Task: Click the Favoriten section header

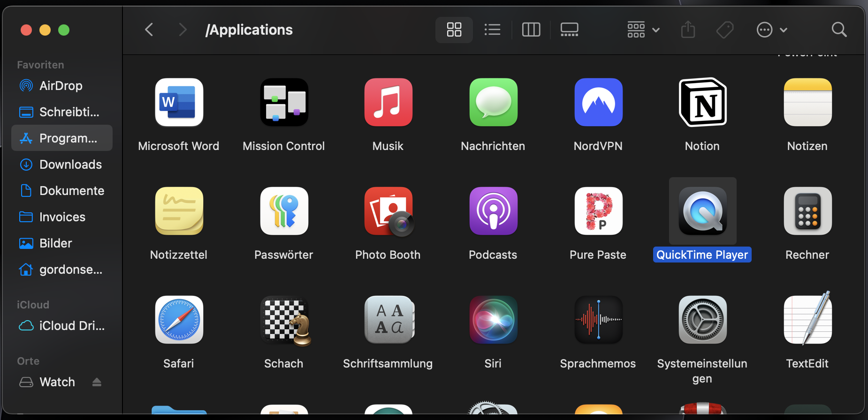Action: pos(40,65)
